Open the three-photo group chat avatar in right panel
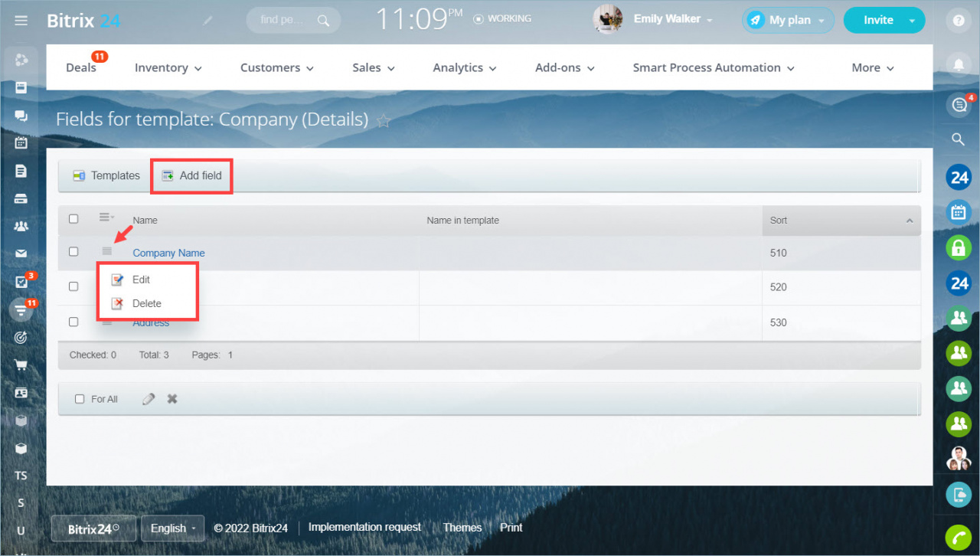Screen dimensions: 980x556 click(958, 458)
